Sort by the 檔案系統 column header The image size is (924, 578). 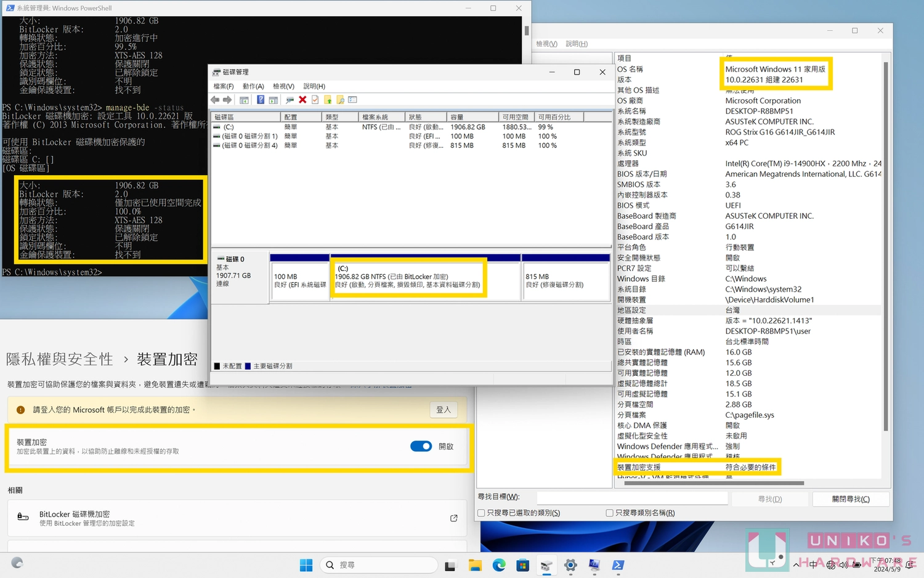click(x=381, y=117)
